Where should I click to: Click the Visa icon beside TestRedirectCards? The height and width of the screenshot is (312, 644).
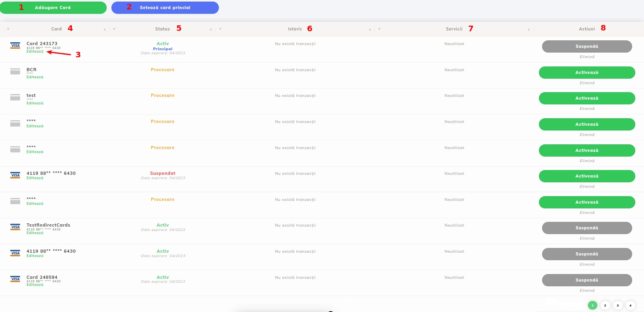pos(15,227)
